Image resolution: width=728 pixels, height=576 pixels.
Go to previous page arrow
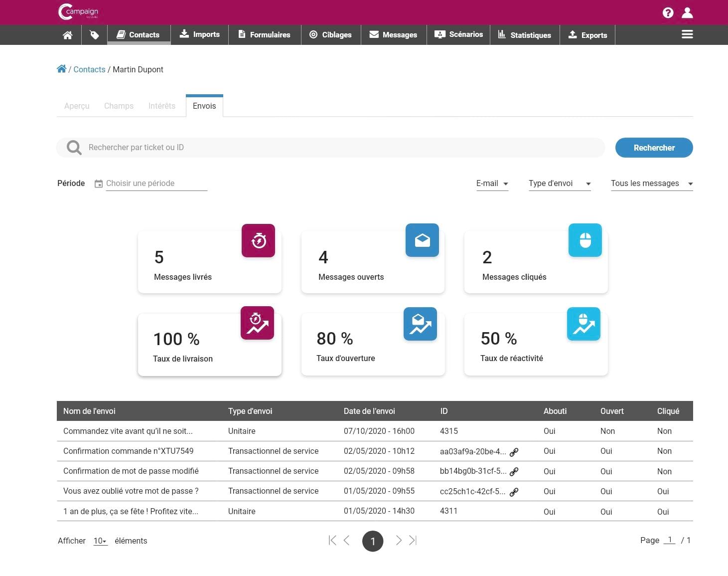pyautogui.click(x=347, y=540)
